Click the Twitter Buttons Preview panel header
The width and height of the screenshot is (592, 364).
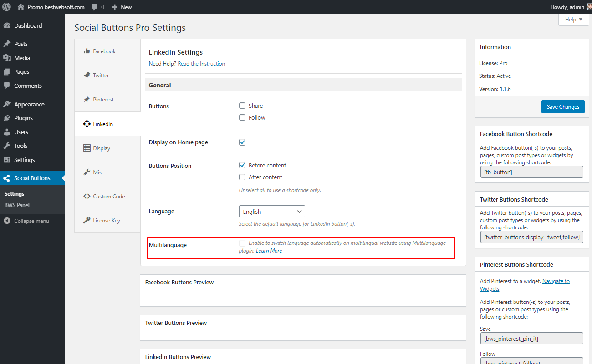coord(303,323)
